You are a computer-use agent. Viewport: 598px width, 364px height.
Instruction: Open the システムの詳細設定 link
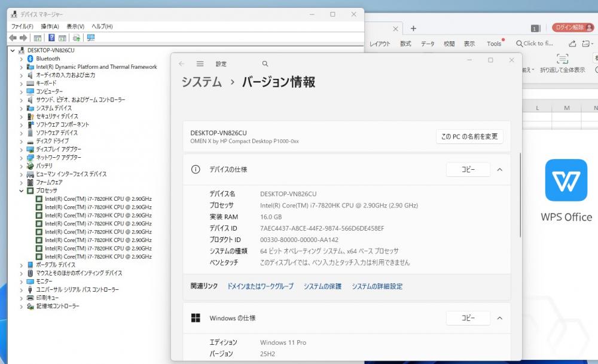(377, 286)
